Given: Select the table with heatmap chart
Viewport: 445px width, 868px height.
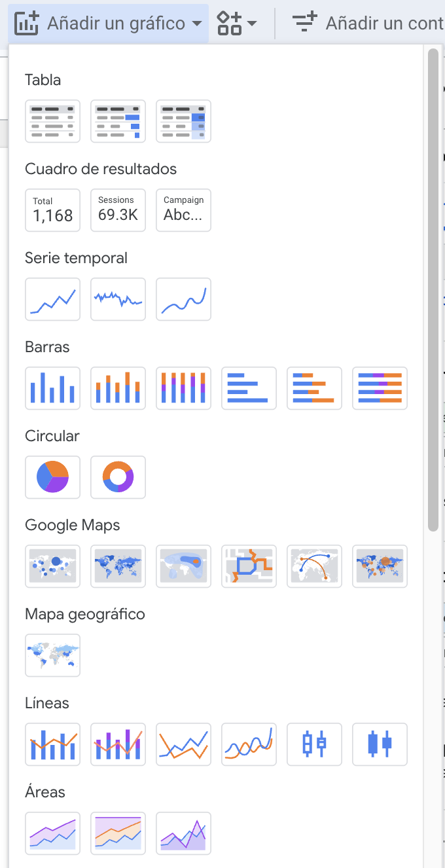Looking at the screenshot, I should (183, 121).
